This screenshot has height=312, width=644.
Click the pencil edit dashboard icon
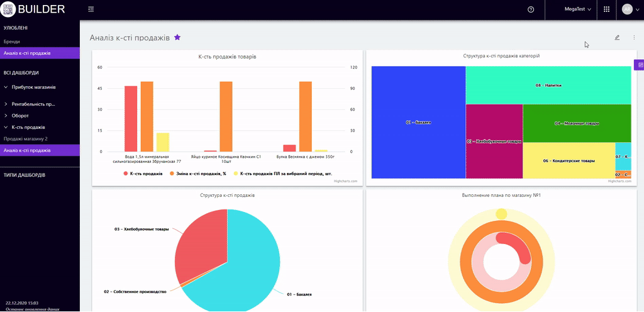tap(617, 38)
